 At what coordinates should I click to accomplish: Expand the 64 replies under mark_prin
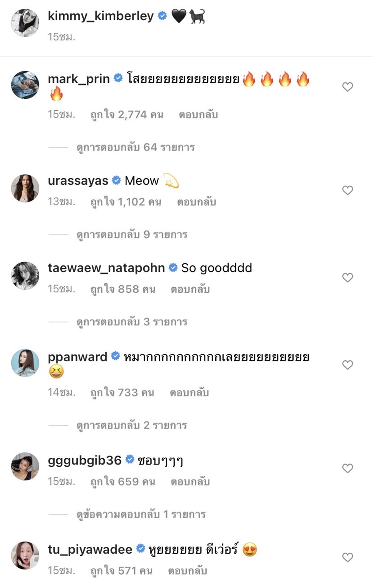point(136,147)
